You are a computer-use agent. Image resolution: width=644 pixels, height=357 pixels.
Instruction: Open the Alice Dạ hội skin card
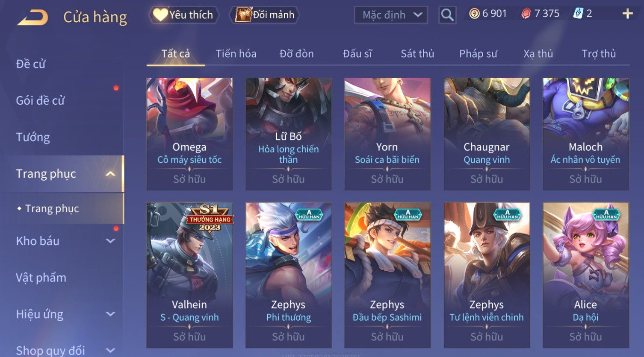[585, 275]
